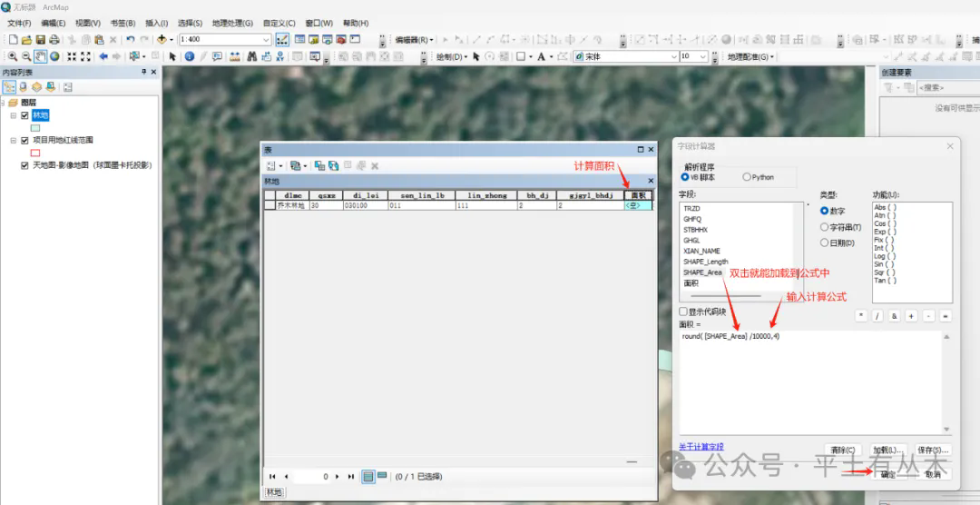Uncheck the 项目用地红线范围 layer
This screenshot has width=980, height=505.
pos(24,141)
